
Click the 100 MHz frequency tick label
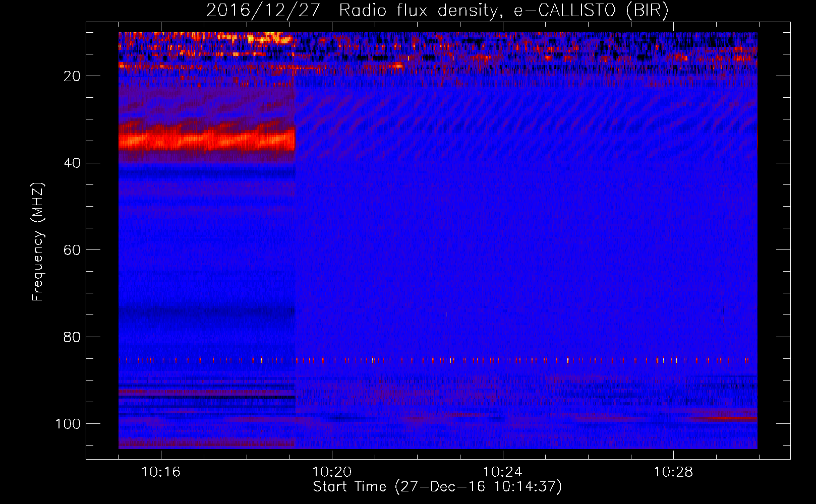(68, 424)
